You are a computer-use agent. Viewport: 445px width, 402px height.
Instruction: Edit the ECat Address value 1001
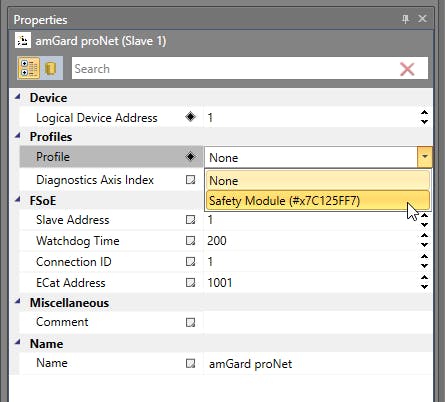point(311,283)
